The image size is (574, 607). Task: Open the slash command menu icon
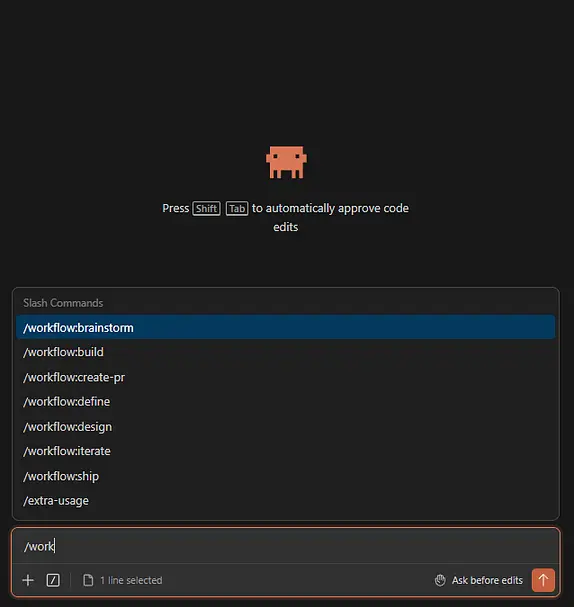53,580
